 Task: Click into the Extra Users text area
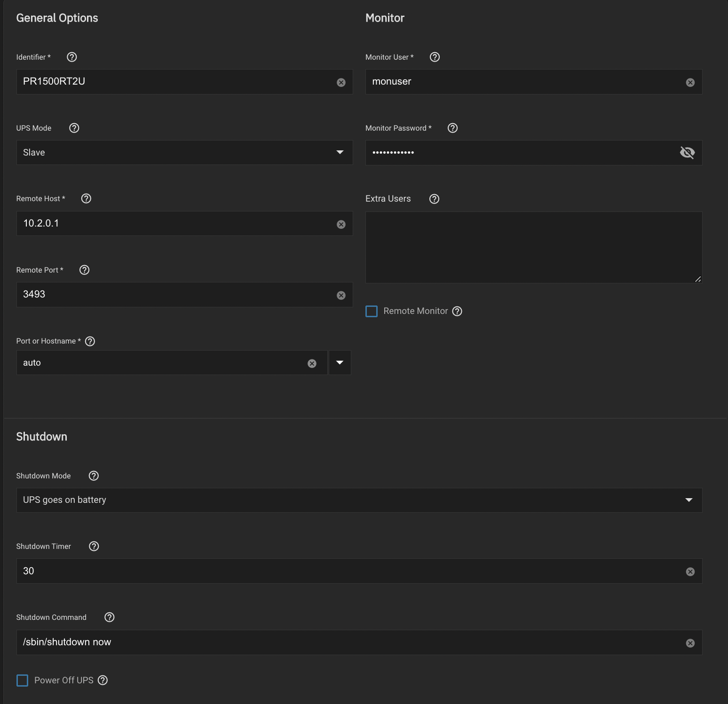click(x=533, y=247)
